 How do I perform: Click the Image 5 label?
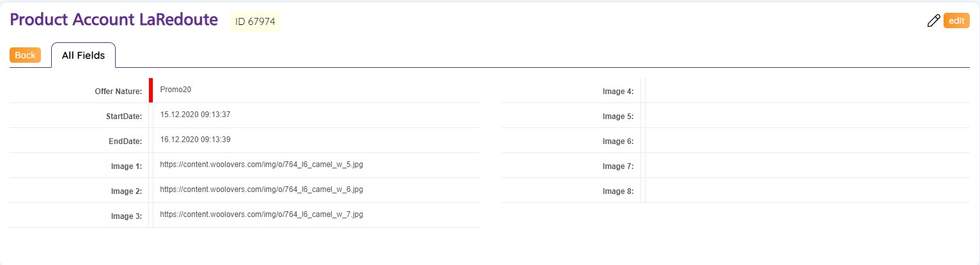coord(618,116)
